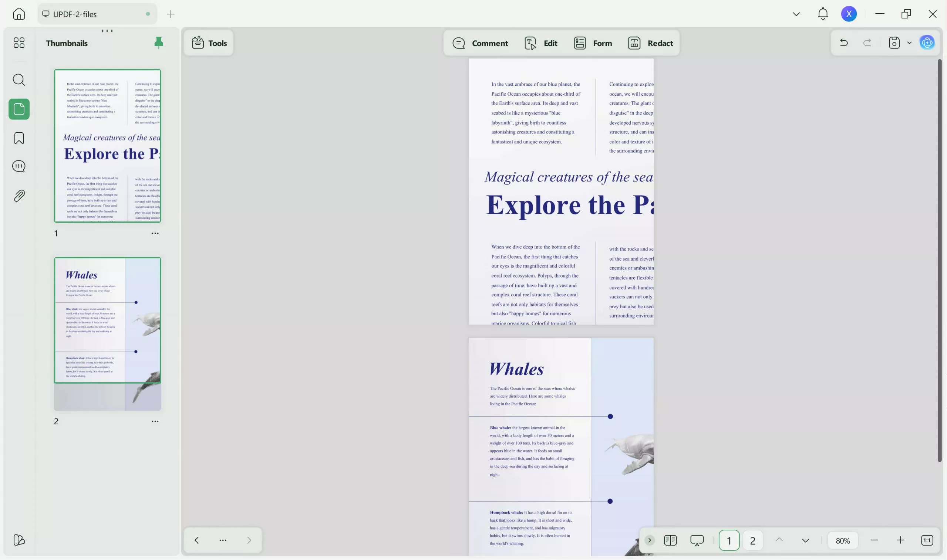Unpin the Thumbnails panel
The image size is (947, 560).
pos(159,43)
